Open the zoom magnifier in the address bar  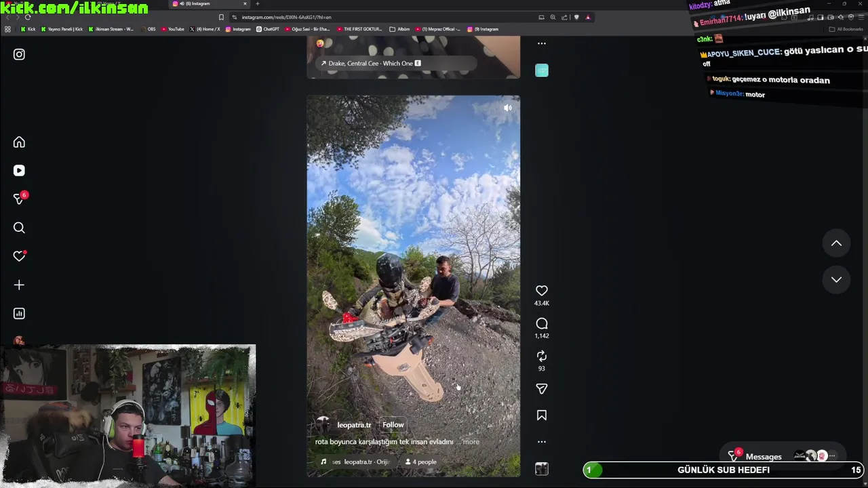(x=553, y=17)
